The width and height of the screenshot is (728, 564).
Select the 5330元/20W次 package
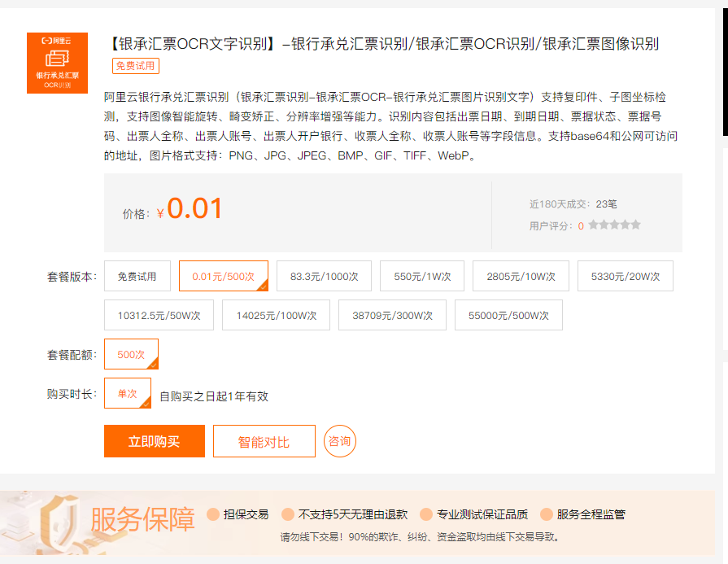point(626,276)
